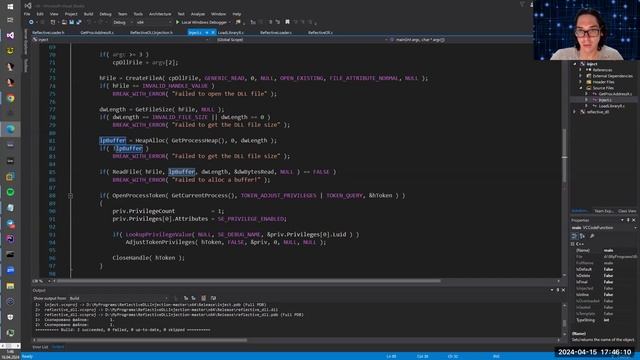The image size is (640, 360).
Task: Switch to Class View tab
Action: click(627, 211)
